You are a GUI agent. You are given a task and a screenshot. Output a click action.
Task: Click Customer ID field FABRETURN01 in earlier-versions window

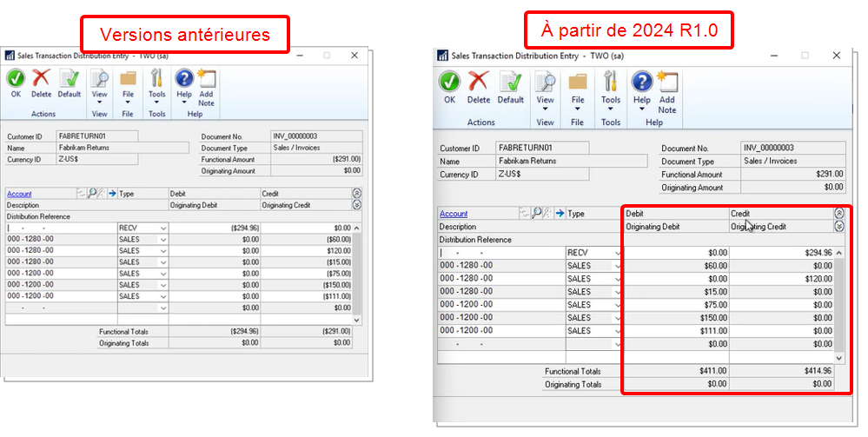[97, 136]
